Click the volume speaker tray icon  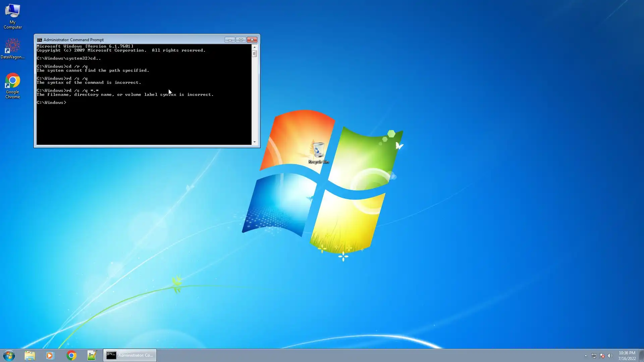610,356
